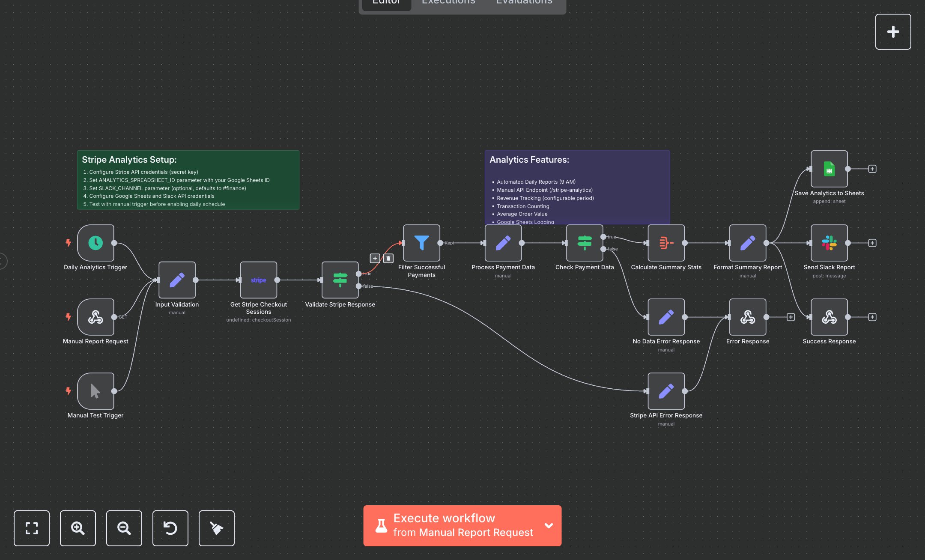
Task: Select the Calculate Summary Stats node
Action: click(x=666, y=243)
